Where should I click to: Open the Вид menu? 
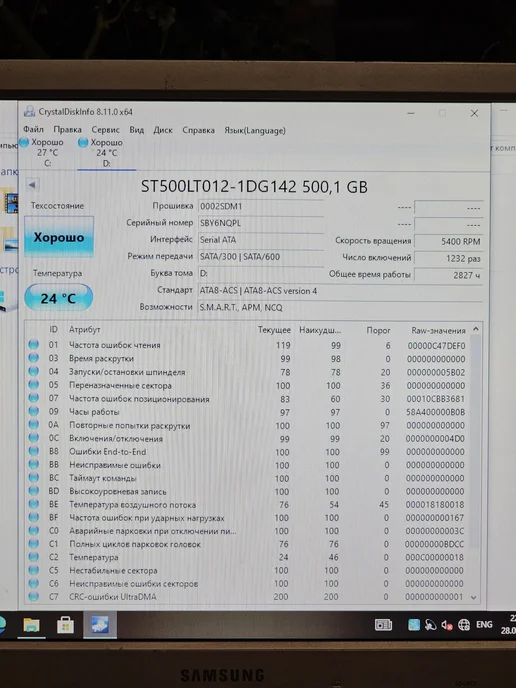[x=136, y=130]
